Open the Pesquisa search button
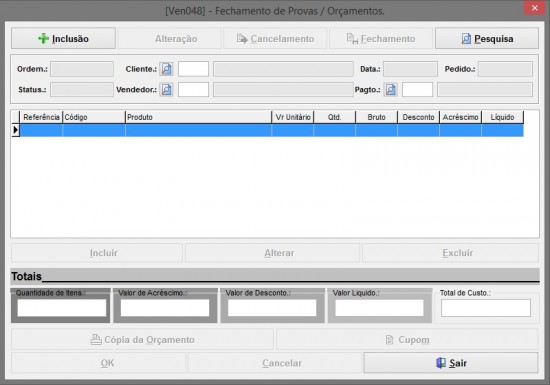 click(x=487, y=39)
